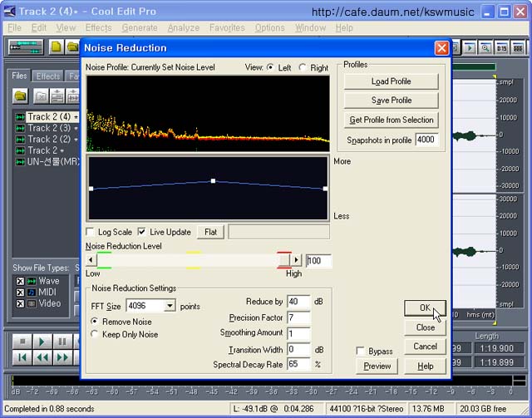Image resolution: width=532 pixels, height=418 pixels.
Task: Enable the Log Scale checkbox
Action: tap(91, 232)
